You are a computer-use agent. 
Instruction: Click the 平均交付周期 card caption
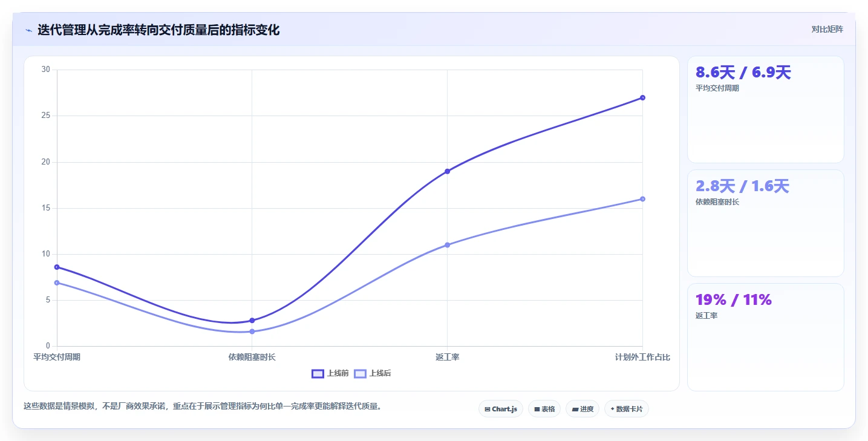pos(717,88)
